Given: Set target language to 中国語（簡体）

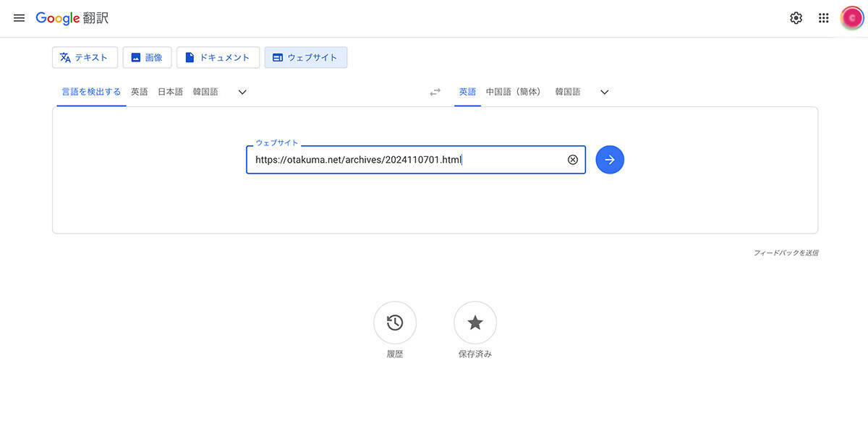Looking at the screenshot, I should [514, 92].
